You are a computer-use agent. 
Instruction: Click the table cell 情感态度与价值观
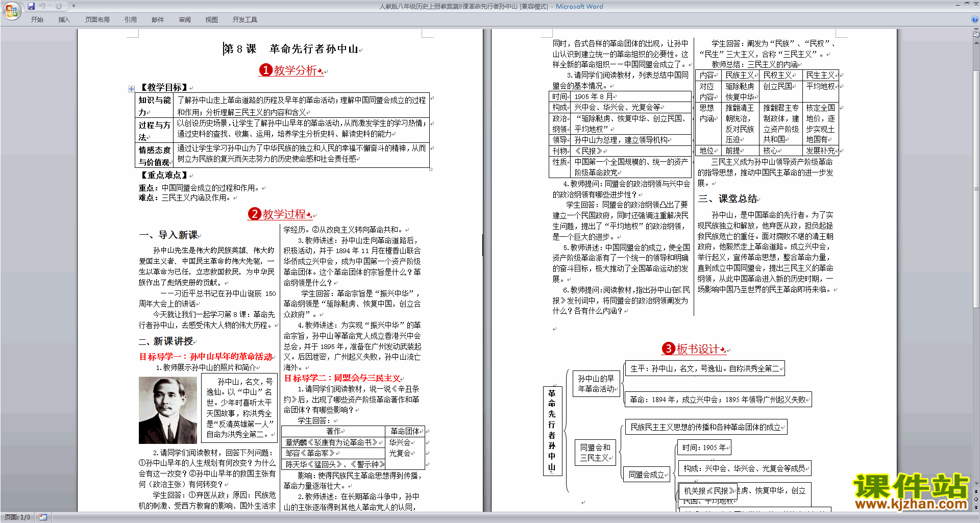point(154,156)
